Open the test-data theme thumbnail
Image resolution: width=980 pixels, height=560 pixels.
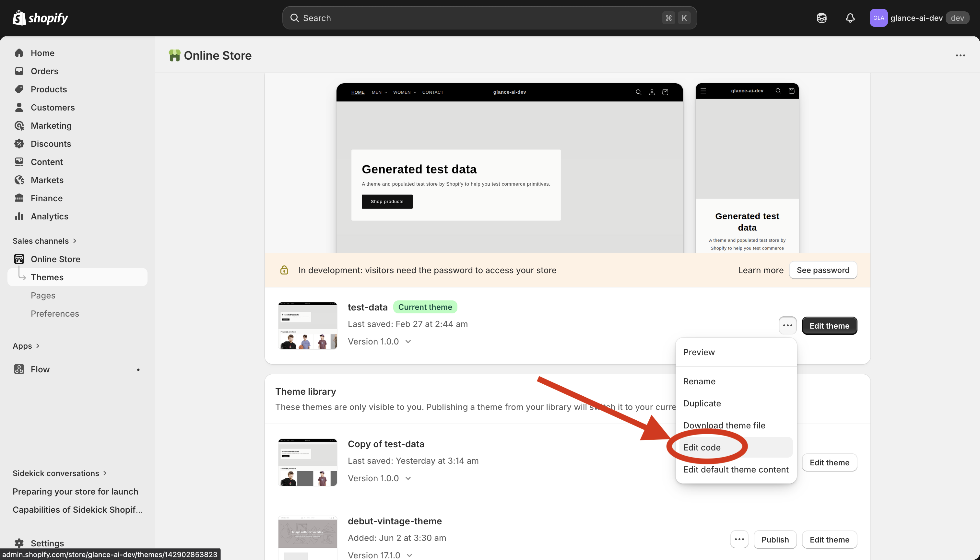pos(307,325)
